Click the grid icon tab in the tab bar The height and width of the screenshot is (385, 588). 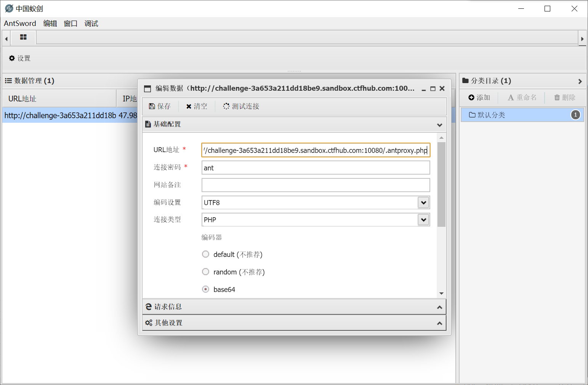[x=23, y=37]
